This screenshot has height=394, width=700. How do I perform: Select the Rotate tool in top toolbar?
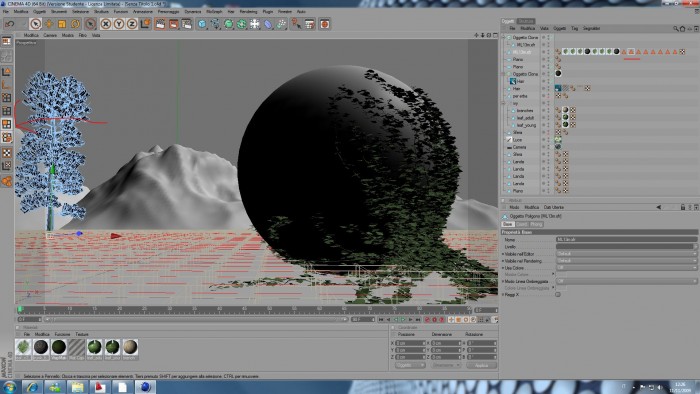click(75, 24)
